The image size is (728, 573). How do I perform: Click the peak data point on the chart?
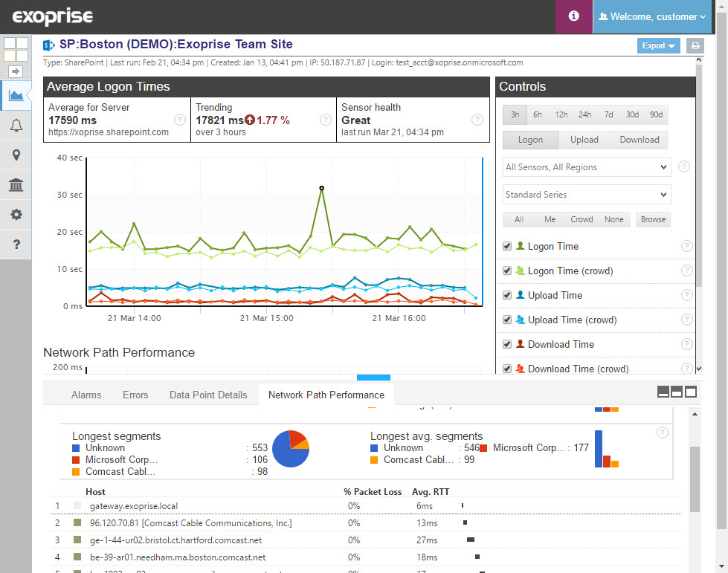(322, 188)
